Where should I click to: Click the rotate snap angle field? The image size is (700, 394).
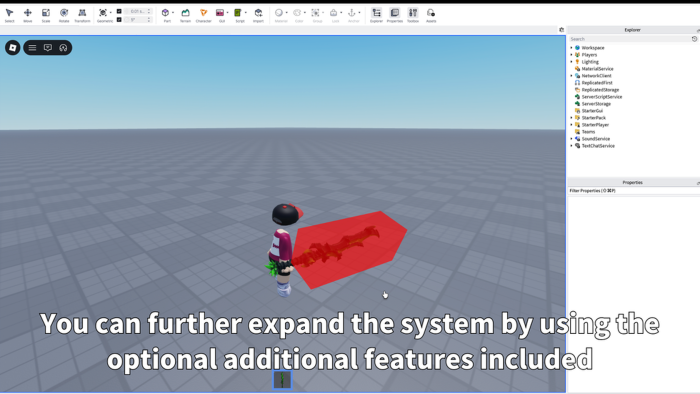(x=138, y=20)
